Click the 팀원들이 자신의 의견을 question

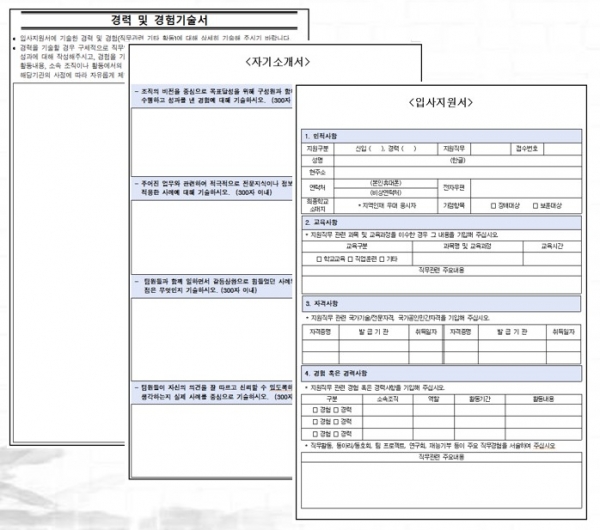(212, 392)
